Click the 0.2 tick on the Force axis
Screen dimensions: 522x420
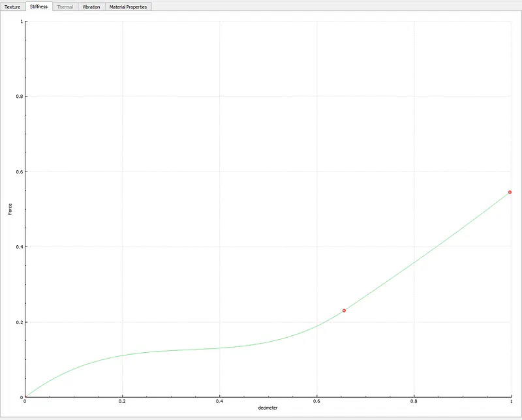[20, 322]
